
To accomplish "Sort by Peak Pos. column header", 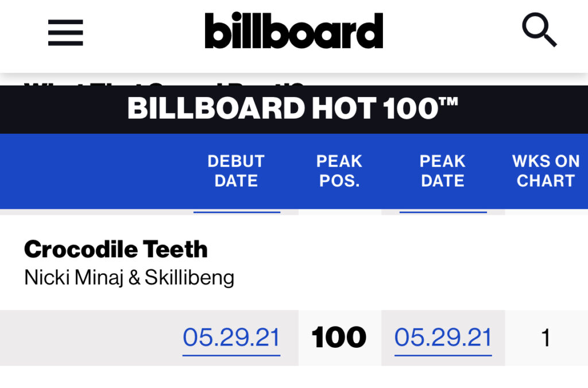I will click(339, 171).
